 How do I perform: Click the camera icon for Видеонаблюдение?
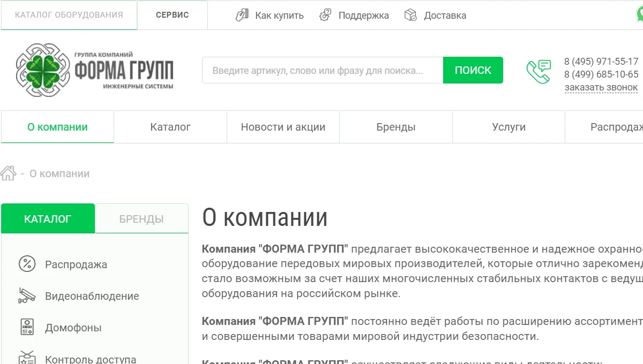27,295
